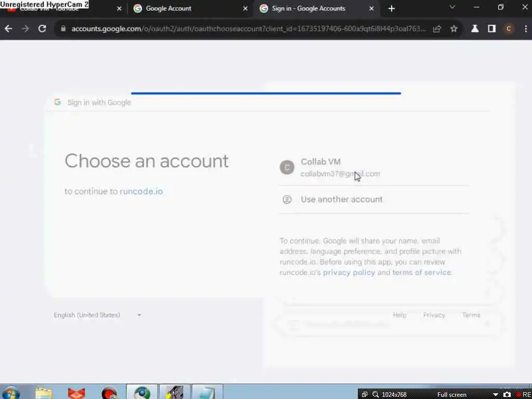Click the Use another account person icon
Viewport: 532px width, 399px height.
(x=287, y=199)
